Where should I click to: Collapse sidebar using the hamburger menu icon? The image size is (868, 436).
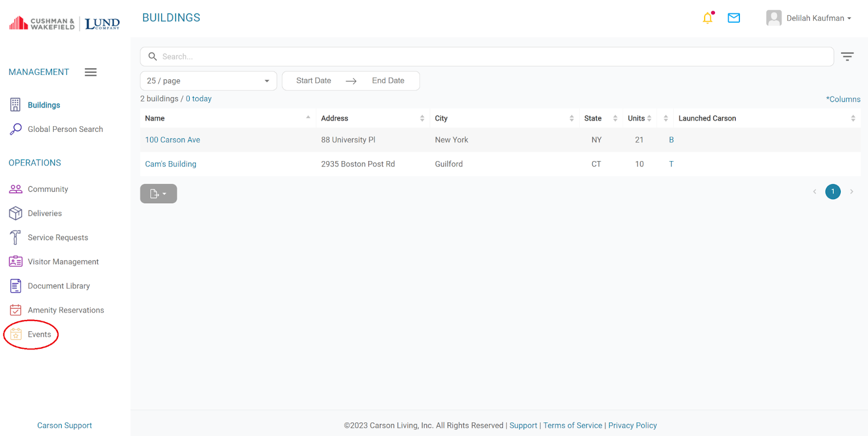[91, 72]
